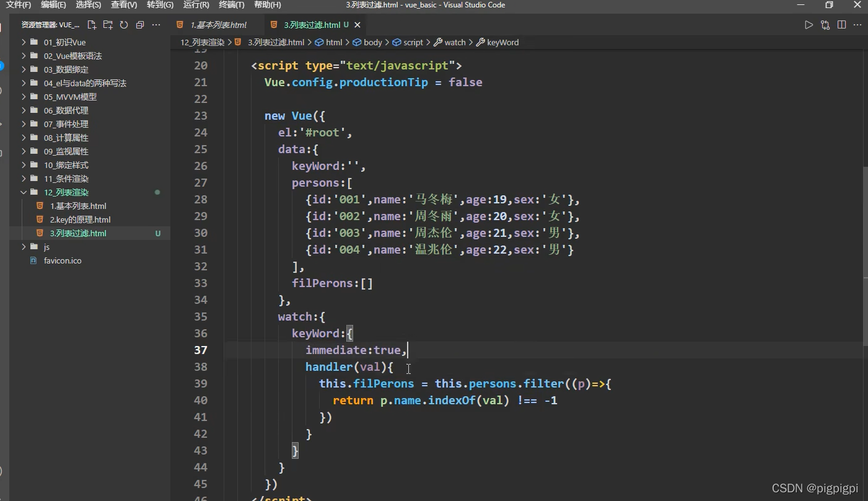
Task: Click the 资源管理器 panel title
Action: 50,25
